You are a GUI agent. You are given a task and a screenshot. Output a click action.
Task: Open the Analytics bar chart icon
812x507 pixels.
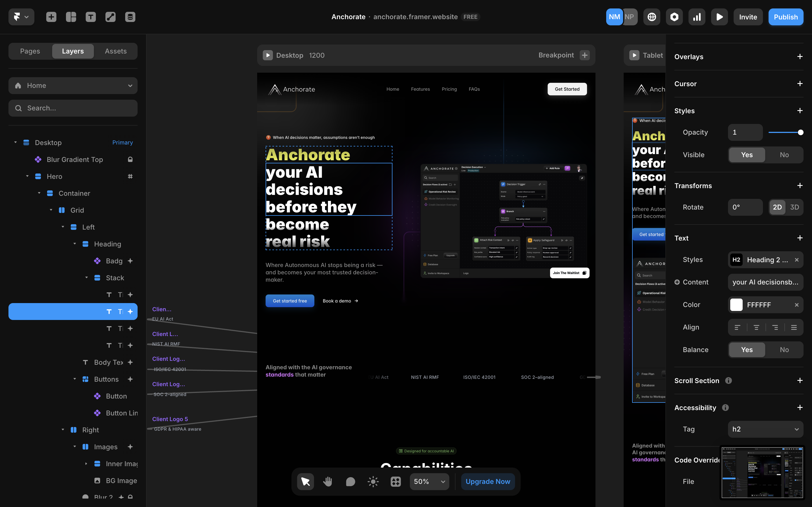pos(697,17)
